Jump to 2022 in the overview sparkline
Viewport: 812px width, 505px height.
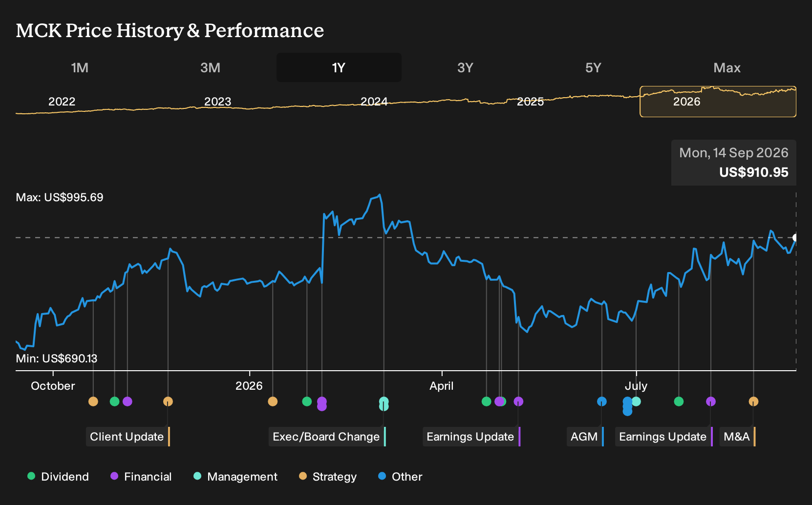(62, 102)
